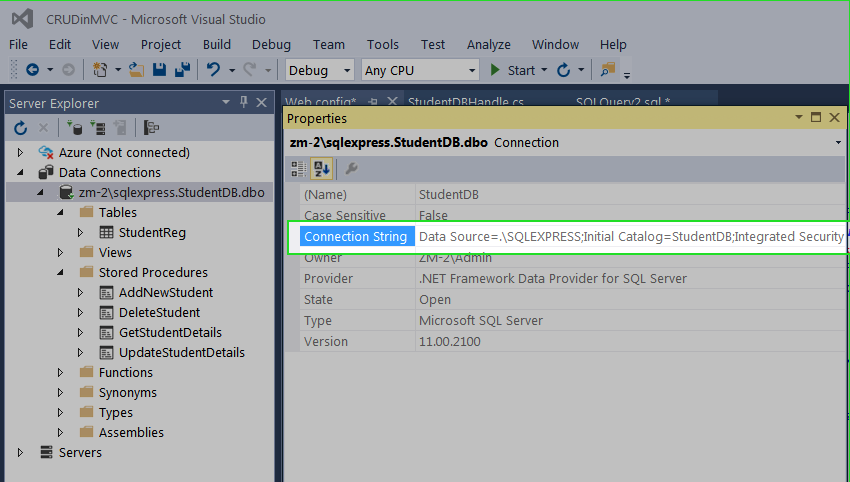Close the Server Explorer panel
This screenshot has height=482, width=850.
[261, 102]
